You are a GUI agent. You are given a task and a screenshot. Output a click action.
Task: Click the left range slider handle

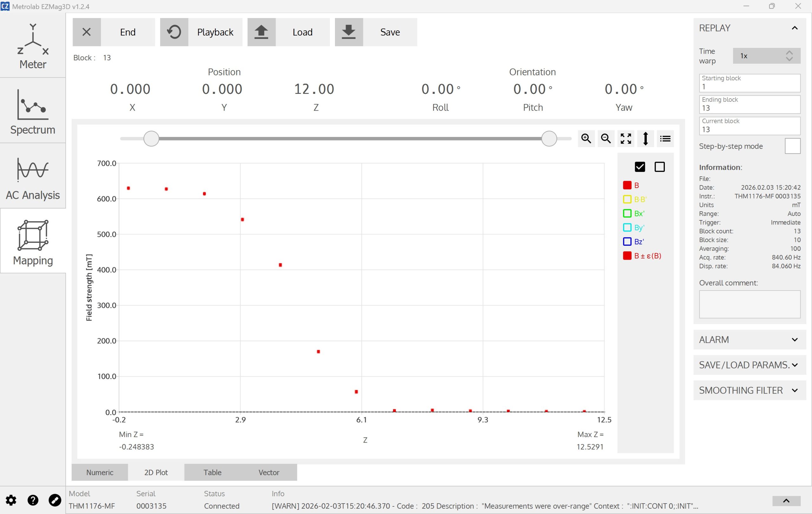(151, 139)
